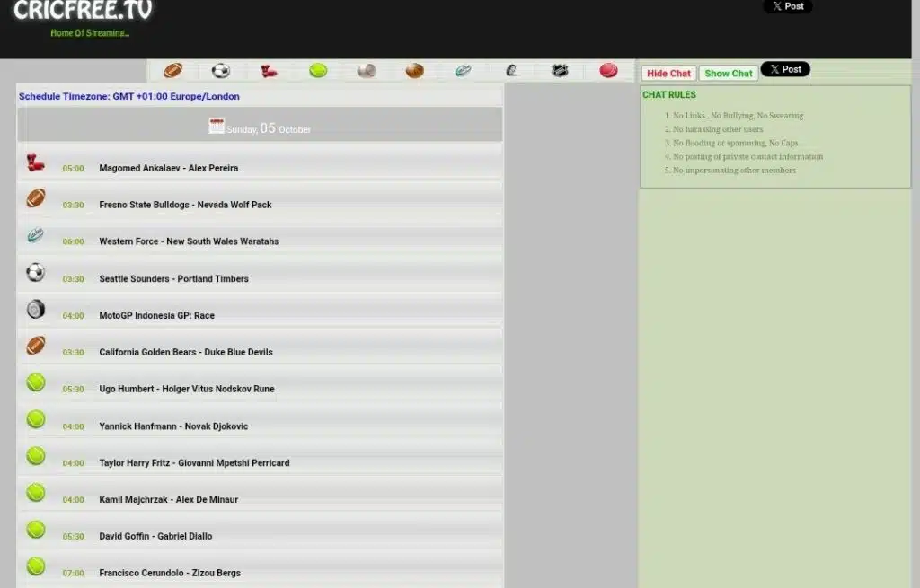Choose the tennis ball category icon

click(x=318, y=70)
